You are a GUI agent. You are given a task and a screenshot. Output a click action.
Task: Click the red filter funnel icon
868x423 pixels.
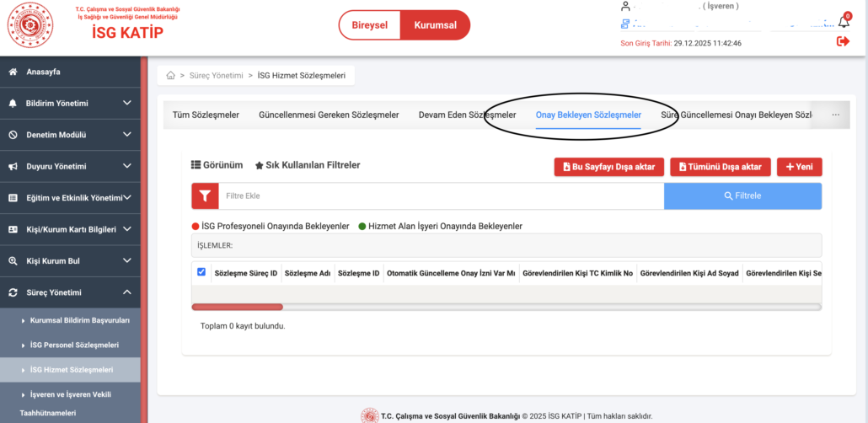(205, 195)
